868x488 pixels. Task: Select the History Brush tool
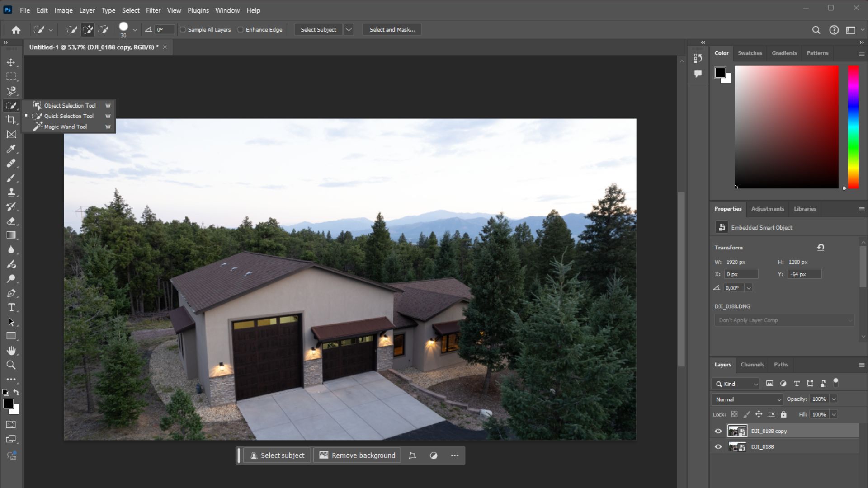tap(11, 206)
